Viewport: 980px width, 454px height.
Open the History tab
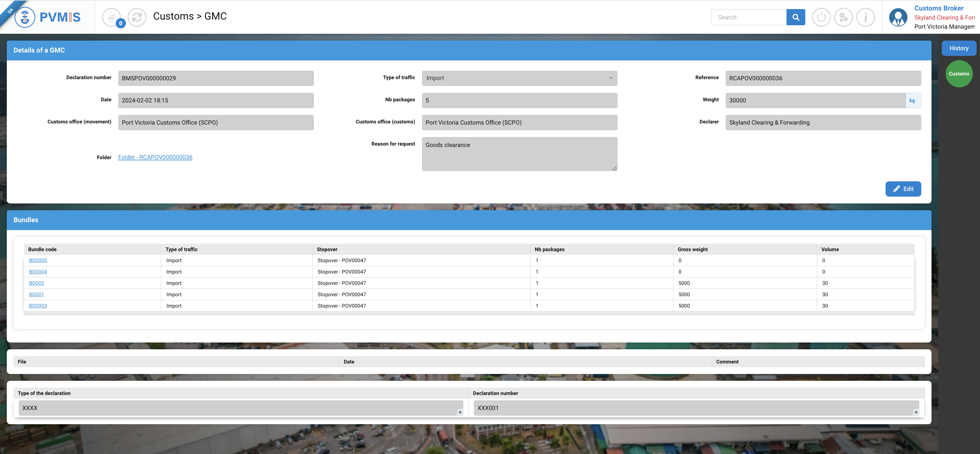tap(958, 48)
